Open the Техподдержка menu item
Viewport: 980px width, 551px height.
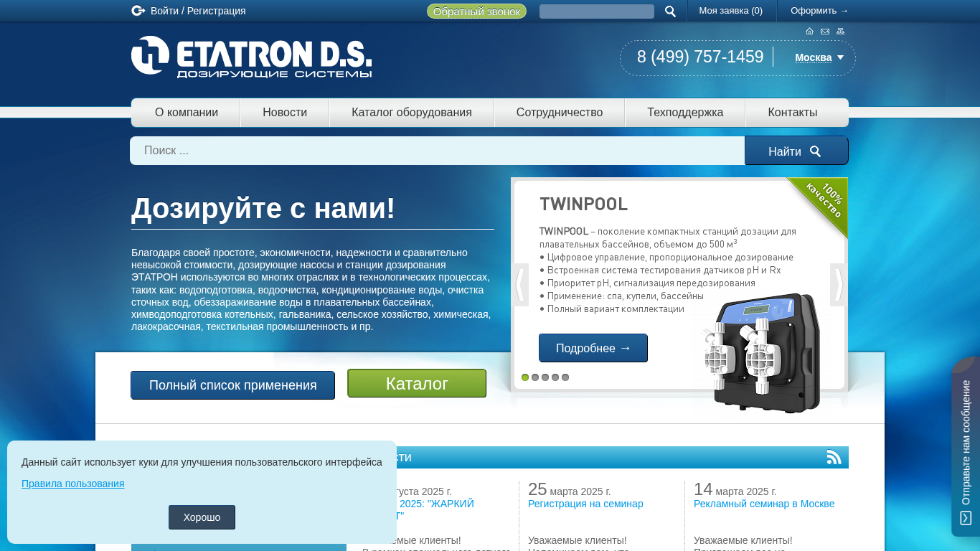tap(685, 113)
